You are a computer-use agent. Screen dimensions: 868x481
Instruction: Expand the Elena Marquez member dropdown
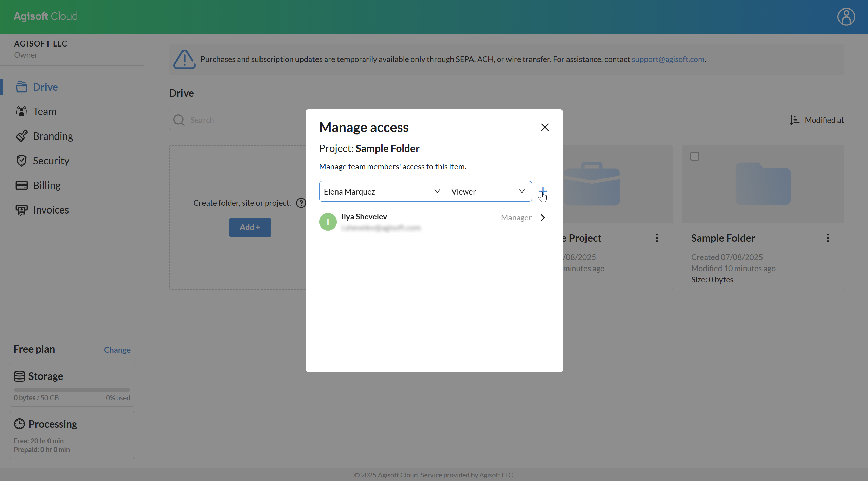coord(437,191)
